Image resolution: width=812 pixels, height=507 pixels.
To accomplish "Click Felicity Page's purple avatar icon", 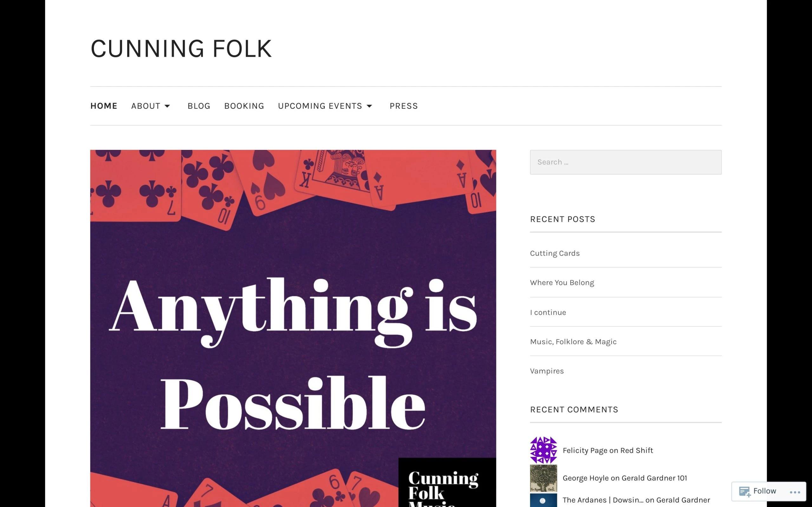I will (543, 450).
